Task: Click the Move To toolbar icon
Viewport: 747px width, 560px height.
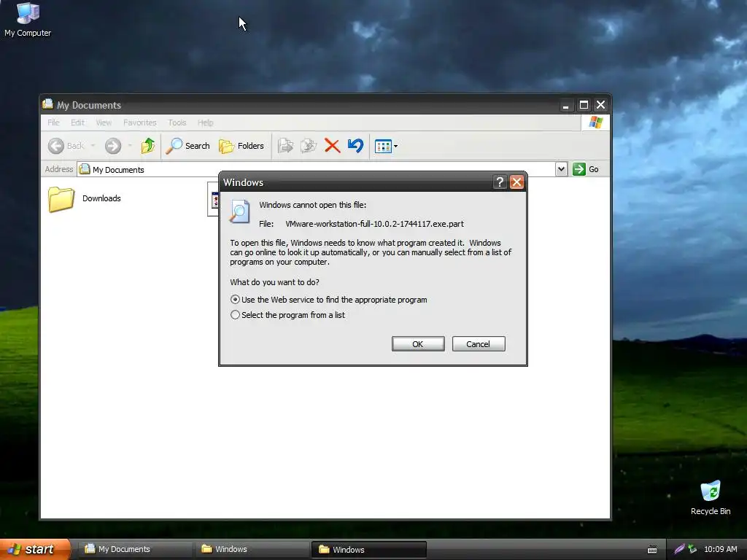Action: 285,146
